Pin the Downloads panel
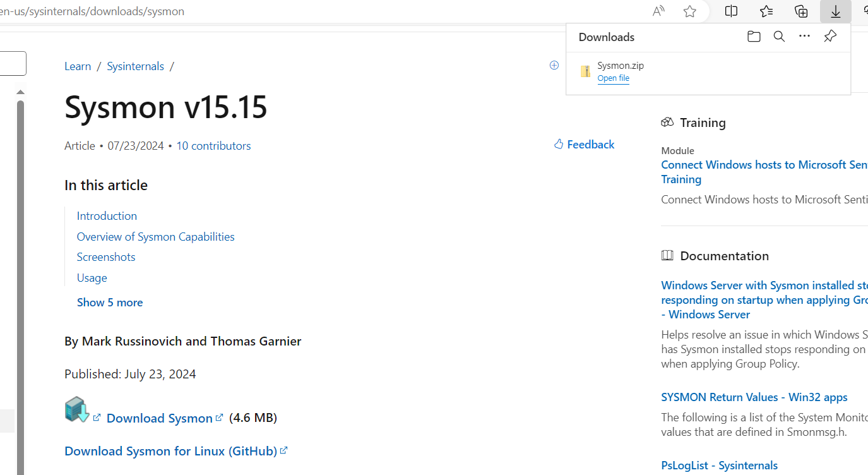This screenshot has height=475, width=868. tap(830, 36)
